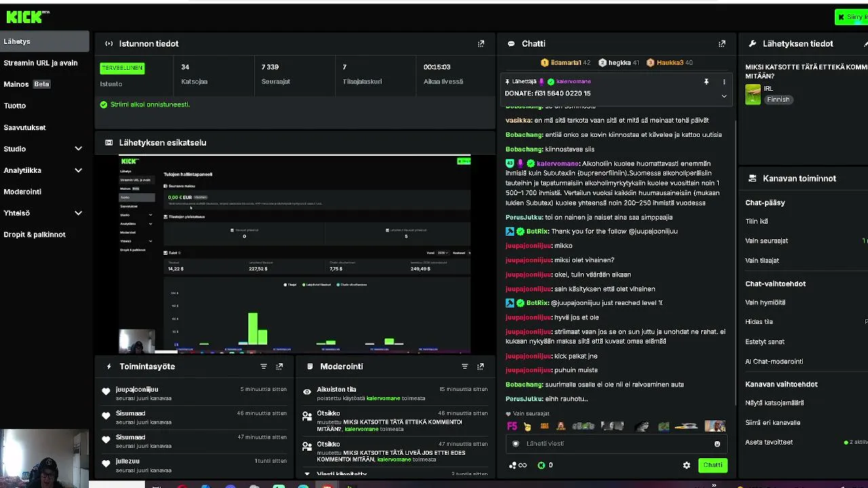The width and height of the screenshot is (868, 488).
Task: Open Lähetys in the sidebar
Action: point(44,41)
